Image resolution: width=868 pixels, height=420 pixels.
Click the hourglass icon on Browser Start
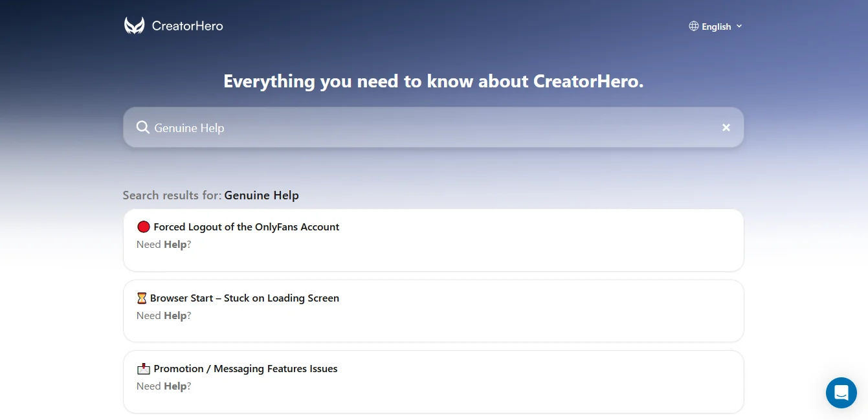[142, 298]
